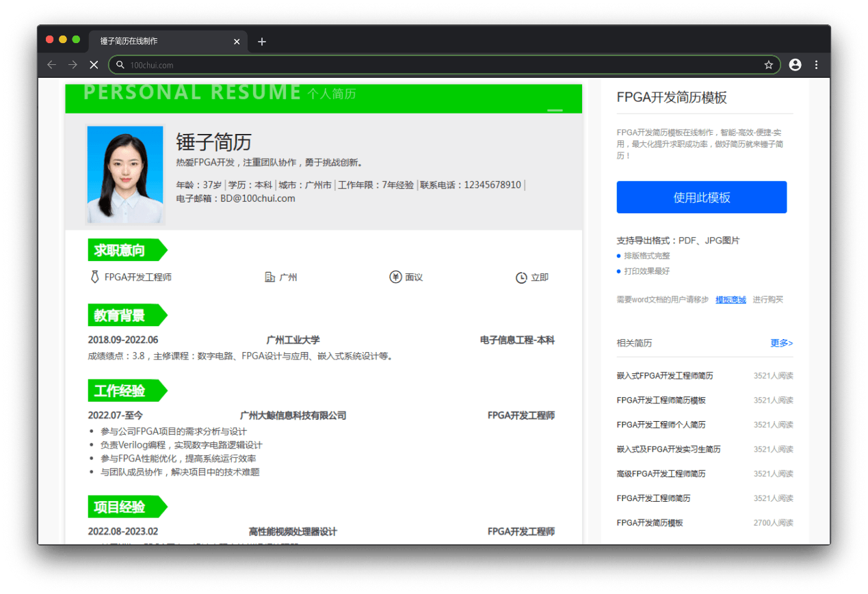
Task: Open the 模板商城 link
Action: [731, 299]
